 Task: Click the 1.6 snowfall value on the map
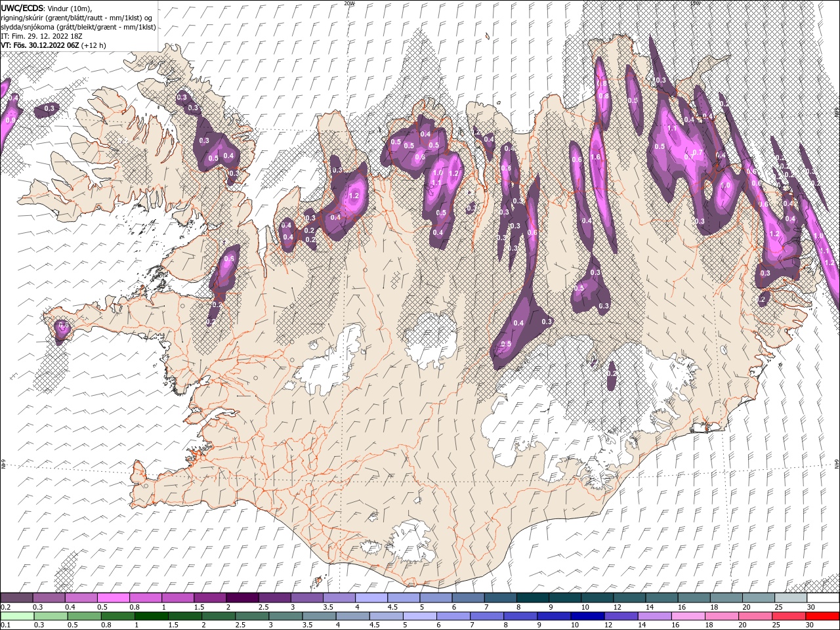click(596, 157)
